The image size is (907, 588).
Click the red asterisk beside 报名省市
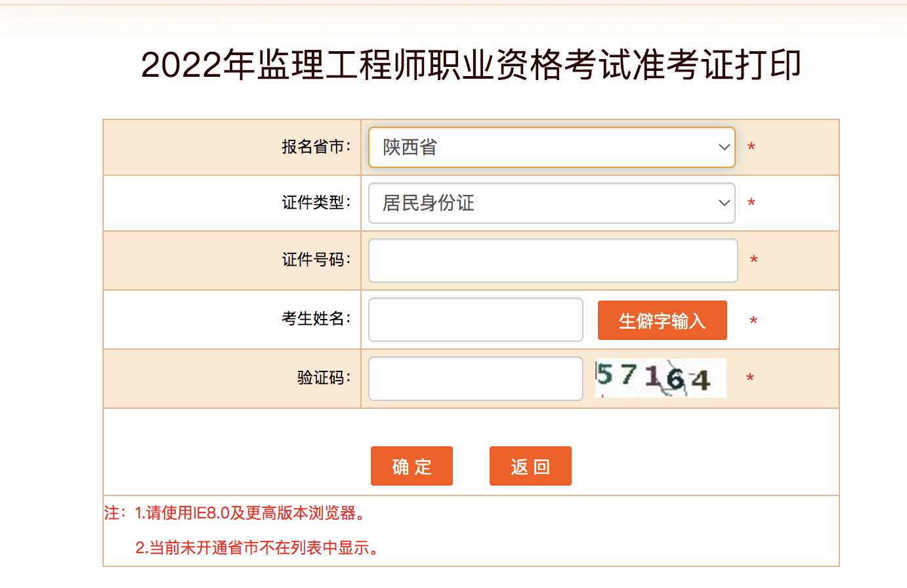(x=751, y=147)
